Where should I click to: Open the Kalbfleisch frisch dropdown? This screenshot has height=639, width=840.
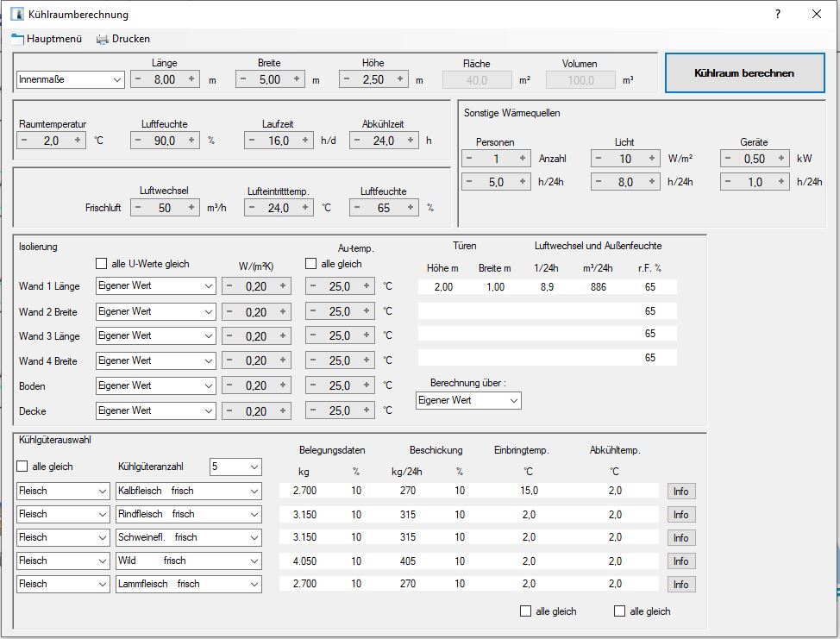pyautogui.click(x=189, y=492)
